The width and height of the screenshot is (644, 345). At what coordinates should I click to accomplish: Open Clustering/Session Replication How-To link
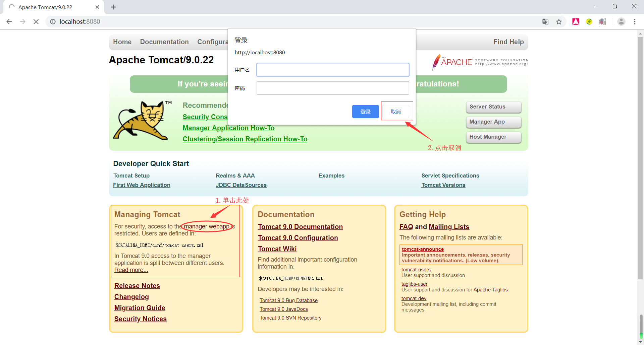(x=245, y=139)
